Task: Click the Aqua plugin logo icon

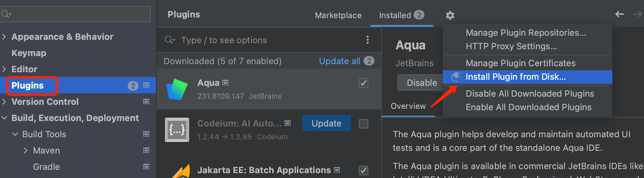Action: click(x=177, y=89)
